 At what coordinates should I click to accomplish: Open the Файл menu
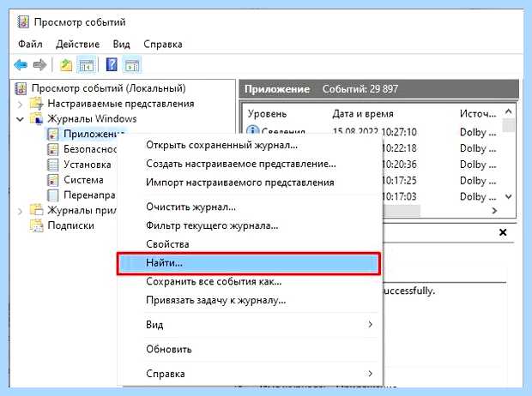pyautogui.click(x=30, y=44)
